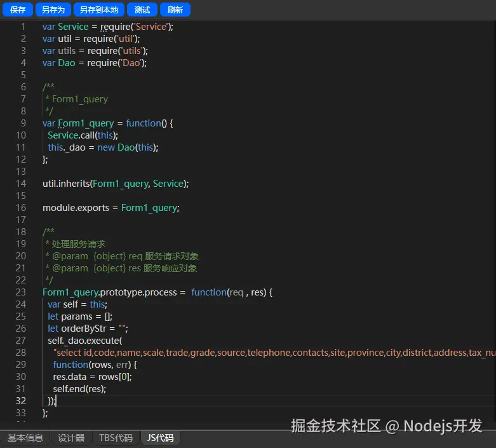Click line number 1 in the gutter

click(x=23, y=27)
